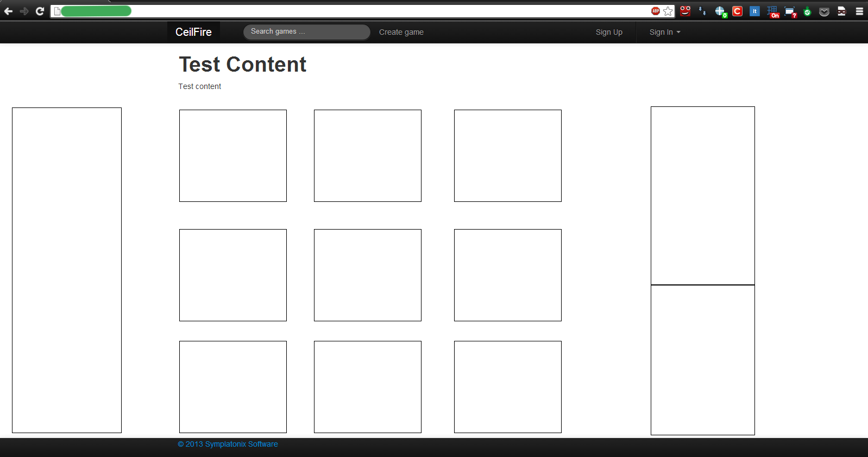Open the Pocket extension icon

824,11
